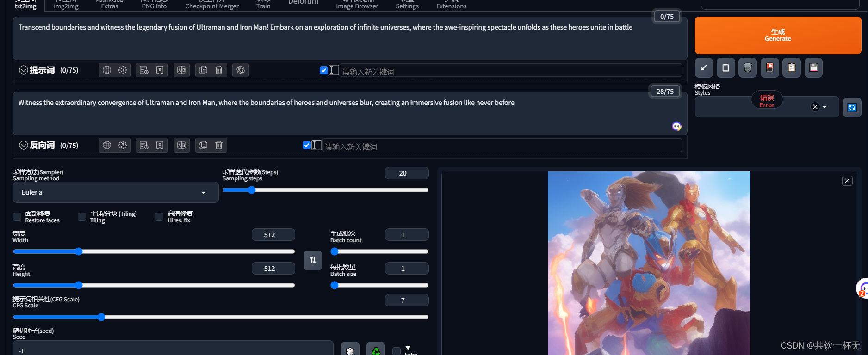The image size is (868, 355).
Task: Toggle the Restore faces checkbox
Action: (17, 217)
